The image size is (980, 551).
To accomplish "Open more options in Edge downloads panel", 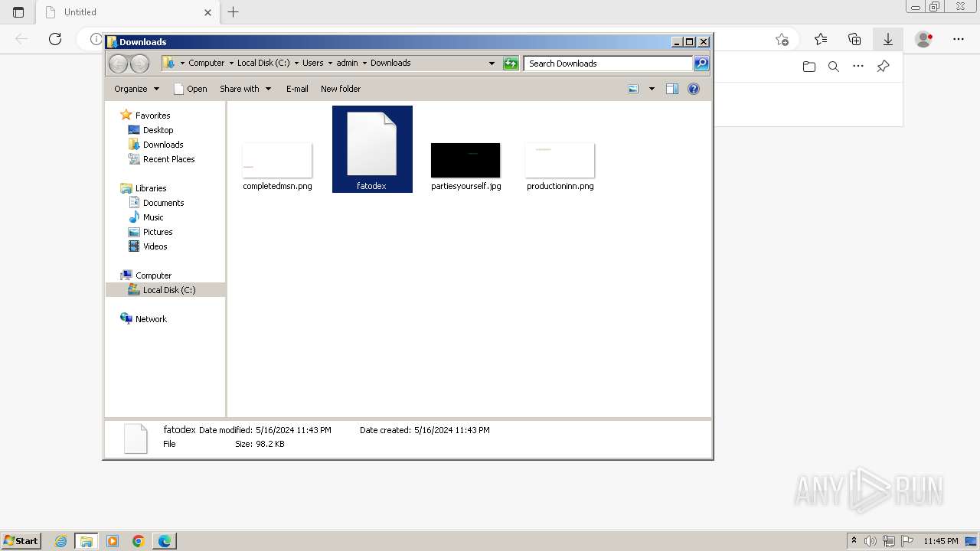I will 858,67.
